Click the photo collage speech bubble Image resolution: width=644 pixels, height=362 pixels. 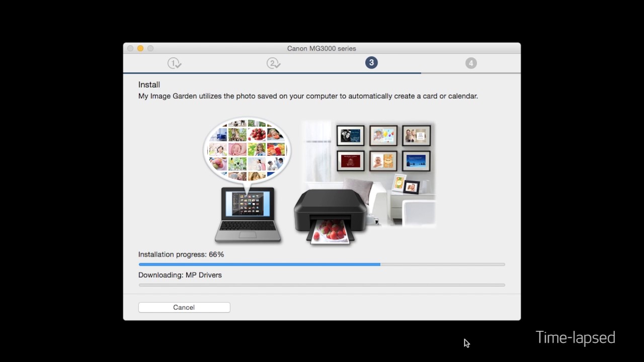(247, 151)
